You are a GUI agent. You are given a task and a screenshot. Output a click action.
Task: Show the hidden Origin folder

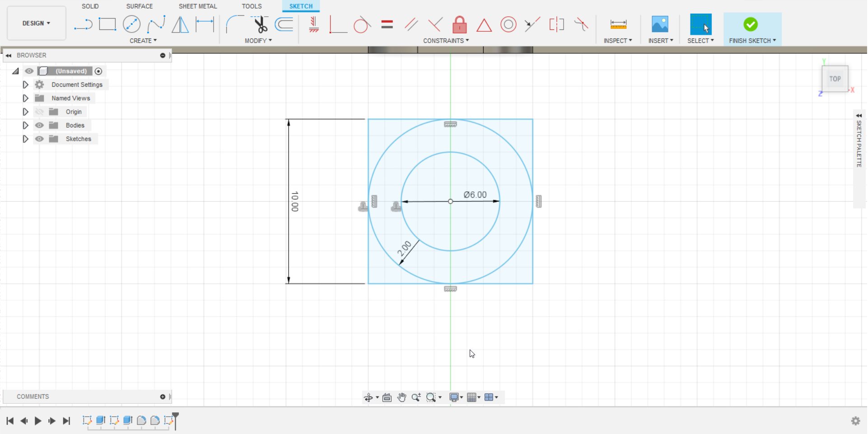(x=40, y=112)
